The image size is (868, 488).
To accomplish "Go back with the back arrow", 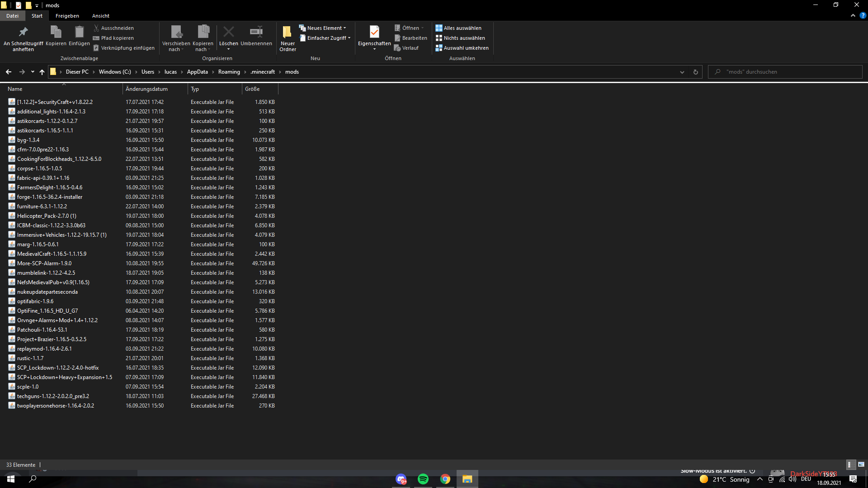I will click(x=9, y=72).
